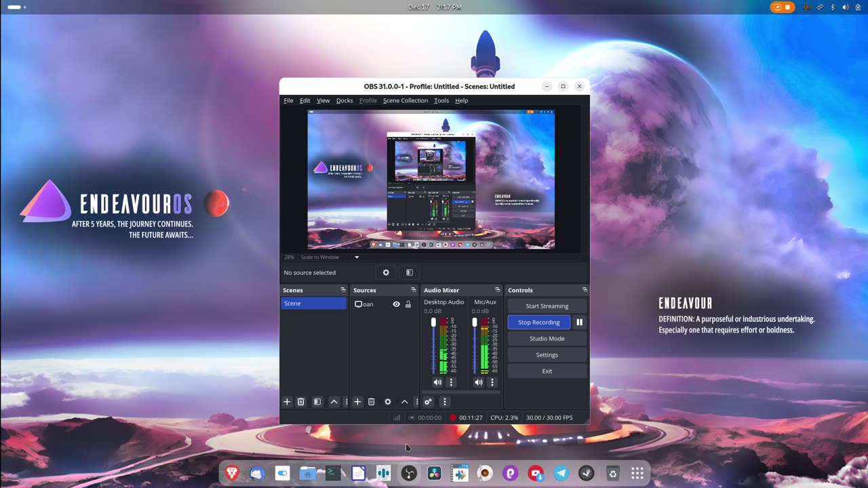868x488 pixels.
Task: Move source up with Sources arrow icon
Action: [x=405, y=402]
